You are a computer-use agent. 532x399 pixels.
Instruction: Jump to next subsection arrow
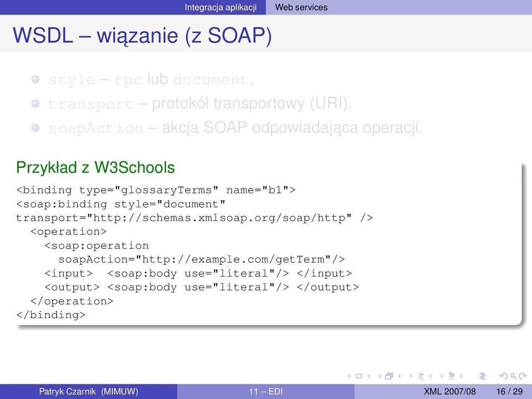[431, 376]
